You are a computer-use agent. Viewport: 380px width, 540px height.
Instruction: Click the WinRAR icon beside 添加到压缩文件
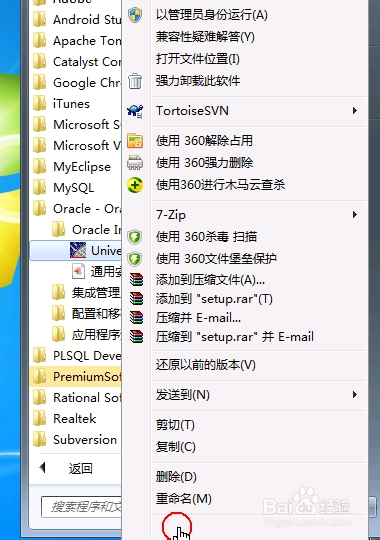pyautogui.click(x=136, y=280)
